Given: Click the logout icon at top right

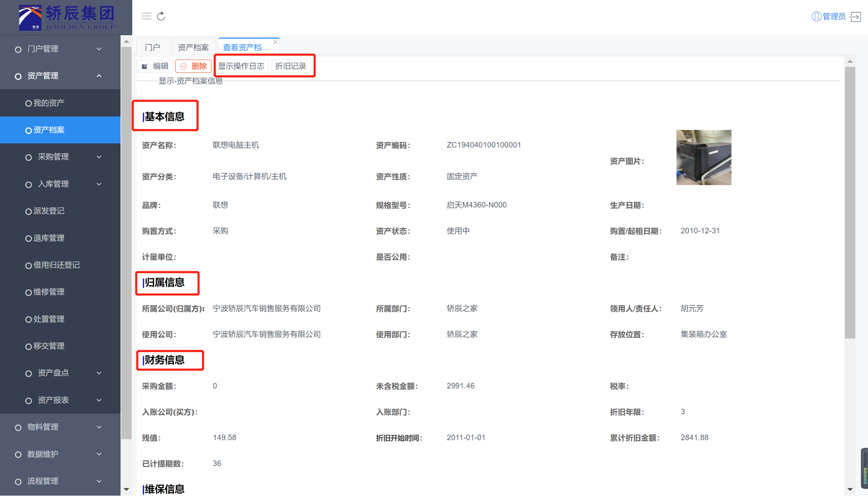Looking at the screenshot, I should 856,17.
